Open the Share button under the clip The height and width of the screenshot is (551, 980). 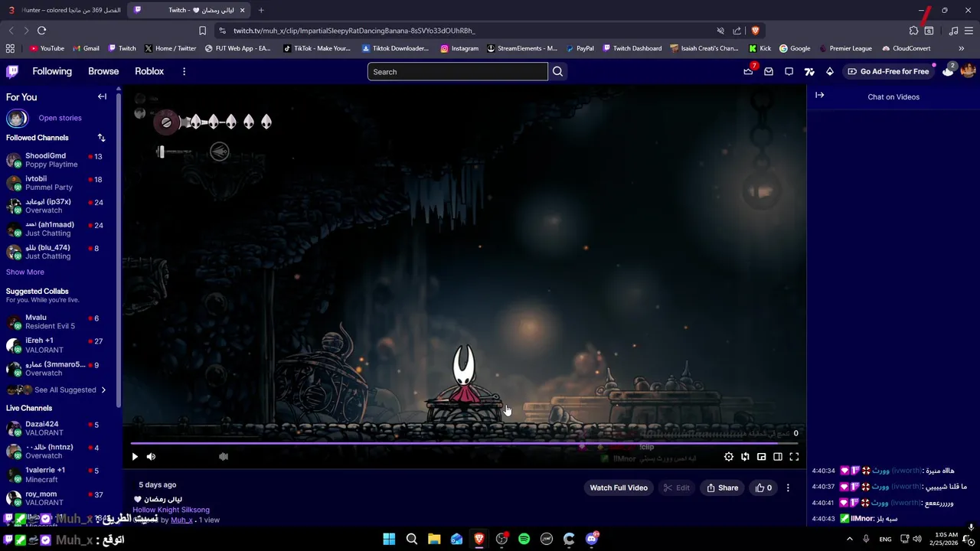tap(722, 487)
